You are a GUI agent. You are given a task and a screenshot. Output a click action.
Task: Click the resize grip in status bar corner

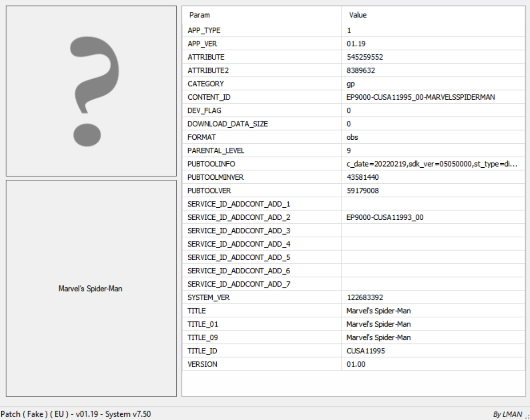pos(526,416)
